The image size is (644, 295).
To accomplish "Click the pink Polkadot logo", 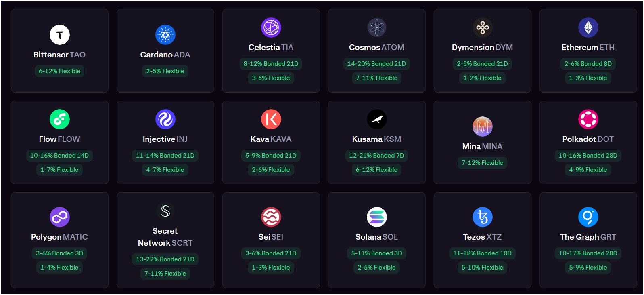I will click(x=588, y=119).
